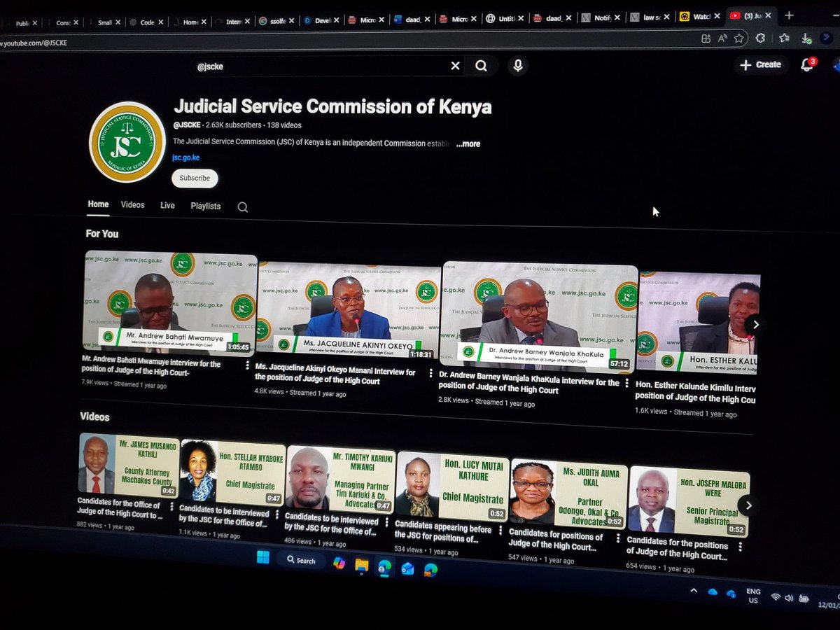Open the Windows Start menu
This screenshot has height=630, width=840.
coord(262,558)
